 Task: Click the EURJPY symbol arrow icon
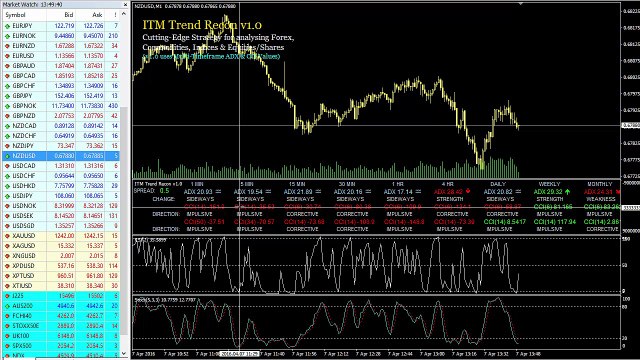[x=7, y=26]
